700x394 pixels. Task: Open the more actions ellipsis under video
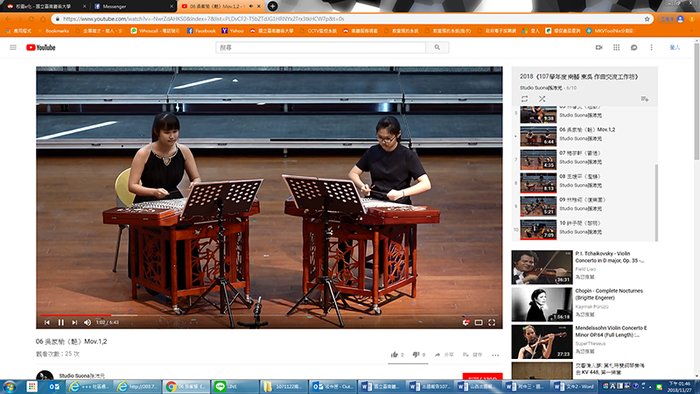click(496, 355)
